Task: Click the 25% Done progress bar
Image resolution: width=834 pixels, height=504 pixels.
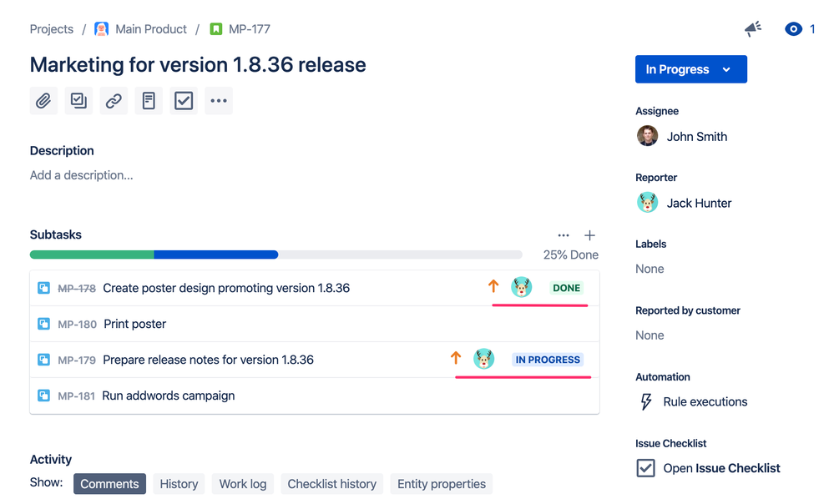Action: (275, 254)
